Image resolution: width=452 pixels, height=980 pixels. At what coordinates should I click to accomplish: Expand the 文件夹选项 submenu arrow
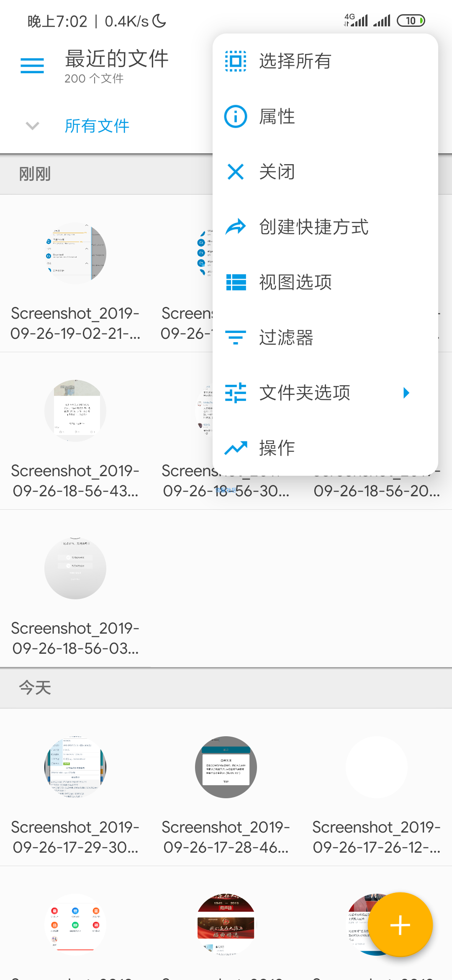click(406, 393)
